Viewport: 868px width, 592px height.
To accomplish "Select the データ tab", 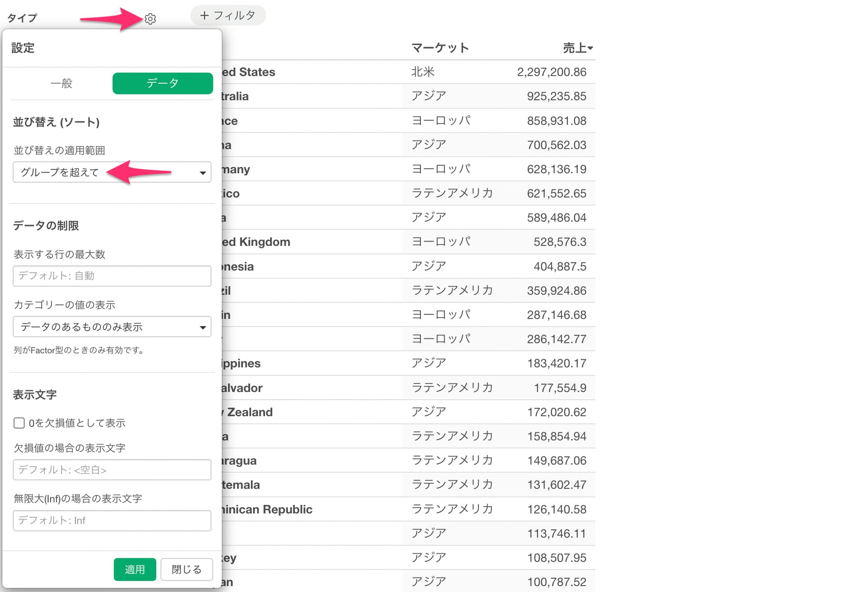I will pos(162,83).
